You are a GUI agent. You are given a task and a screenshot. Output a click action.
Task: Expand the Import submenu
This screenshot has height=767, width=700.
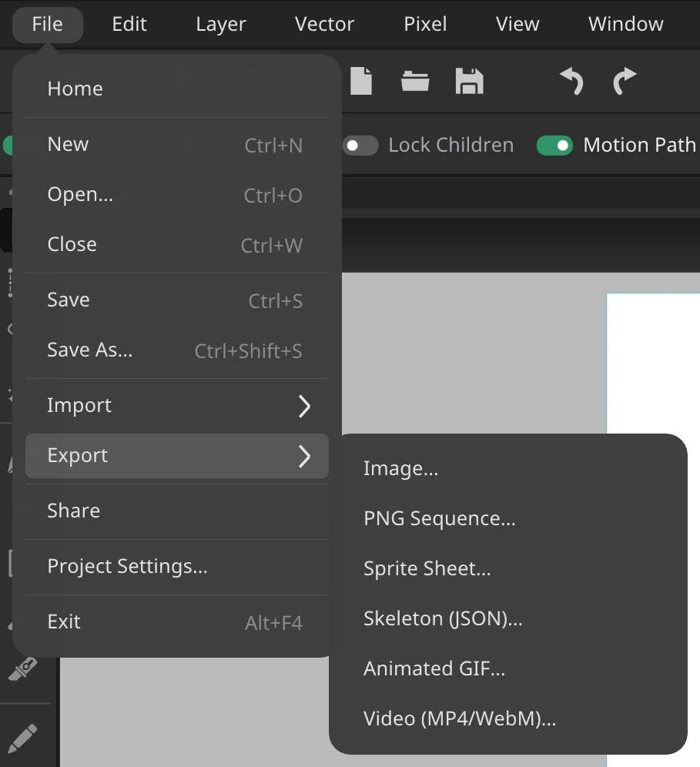tap(177, 406)
